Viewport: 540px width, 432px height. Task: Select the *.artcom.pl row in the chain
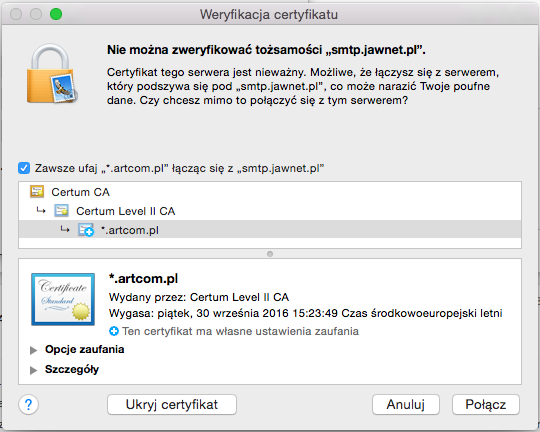click(x=270, y=230)
